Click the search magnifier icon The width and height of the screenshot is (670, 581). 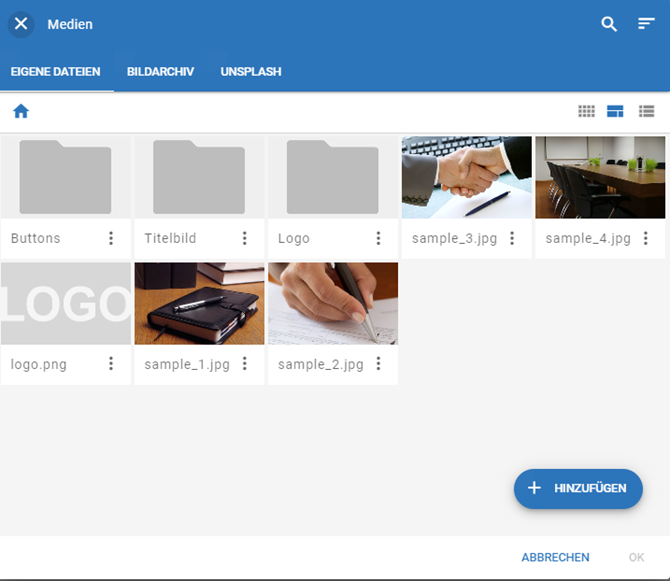(609, 24)
